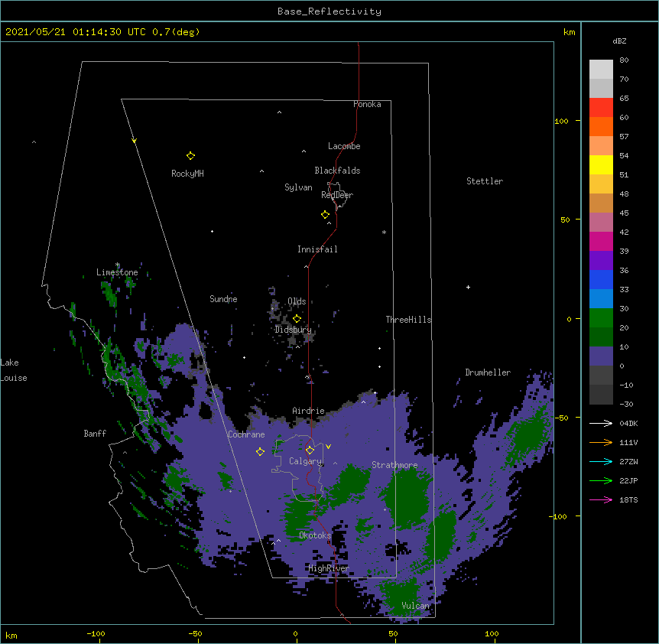659x644 pixels.
Task: Click the Limestone label
Action: click(x=117, y=272)
